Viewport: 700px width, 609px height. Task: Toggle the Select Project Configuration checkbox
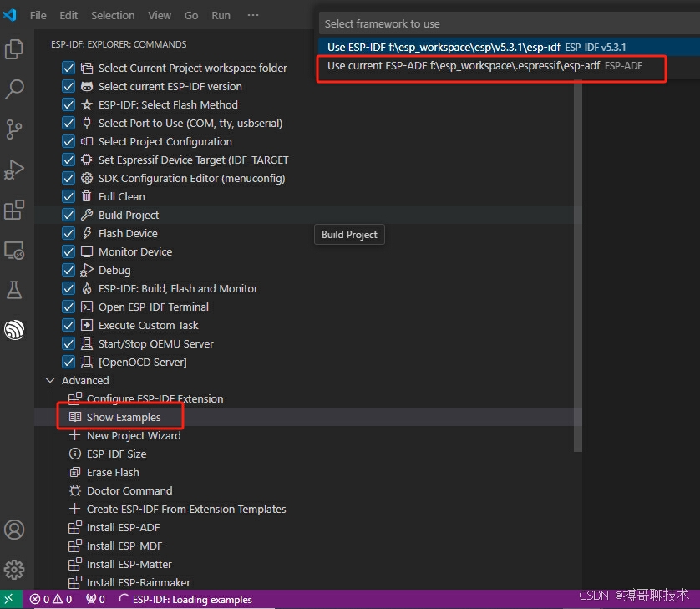tap(68, 141)
